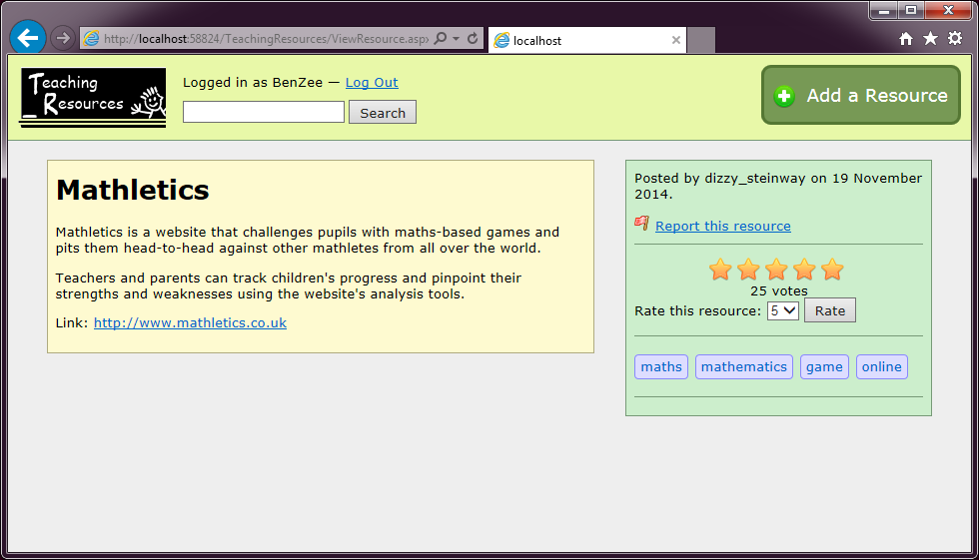979x560 pixels.
Task: Click the fifth rating star
Action: tap(832, 270)
